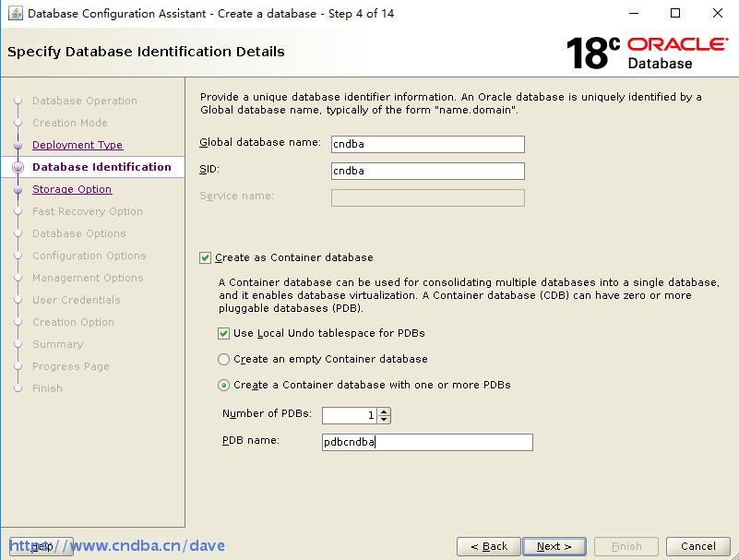Click the PDB name text field

click(427, 442)
